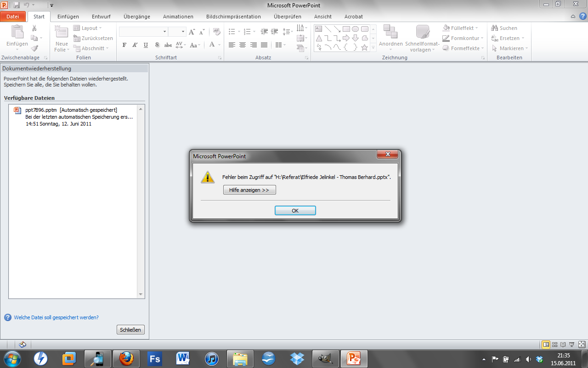
Task: Click the Cut scissors icon
Action: tap(34, 28)
